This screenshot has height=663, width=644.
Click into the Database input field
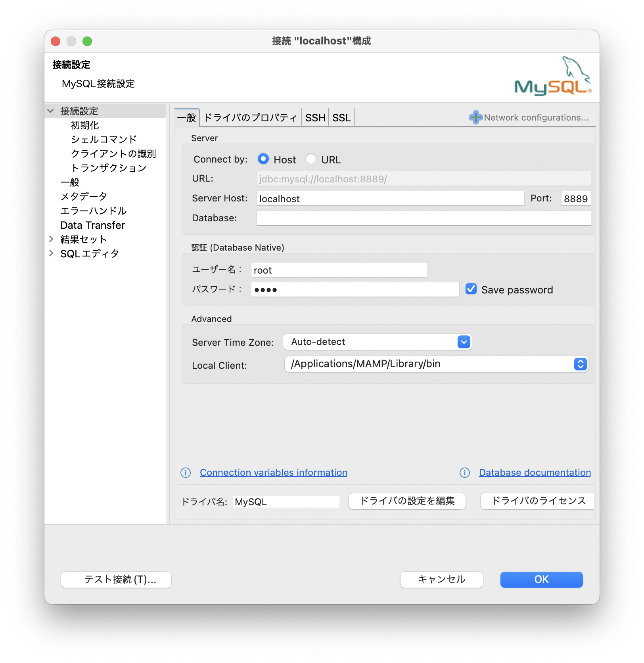pos(424,218)
